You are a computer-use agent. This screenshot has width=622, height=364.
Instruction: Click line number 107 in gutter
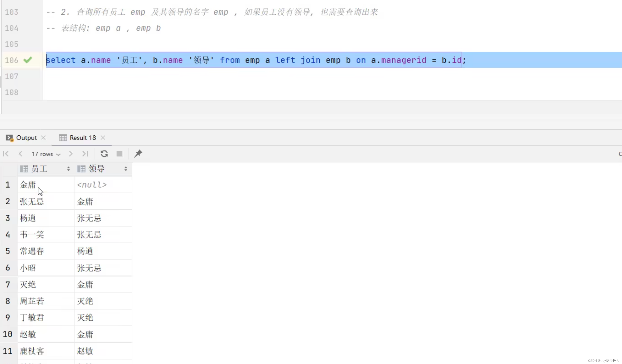[x=12, y=76]
